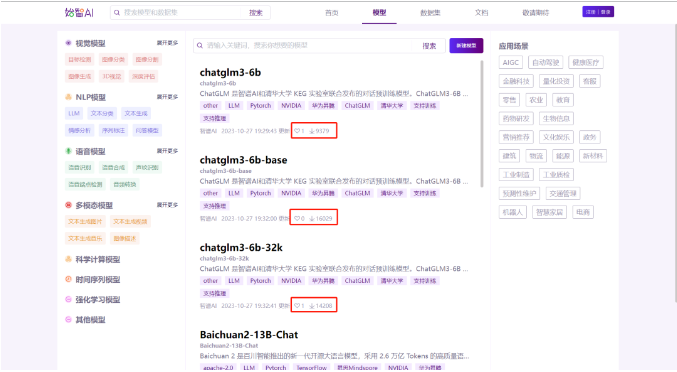Viewport: 677px width, 372px height.
Task: Select the 模型 tab
Action: pyautogui.click(x=379, y=13)
